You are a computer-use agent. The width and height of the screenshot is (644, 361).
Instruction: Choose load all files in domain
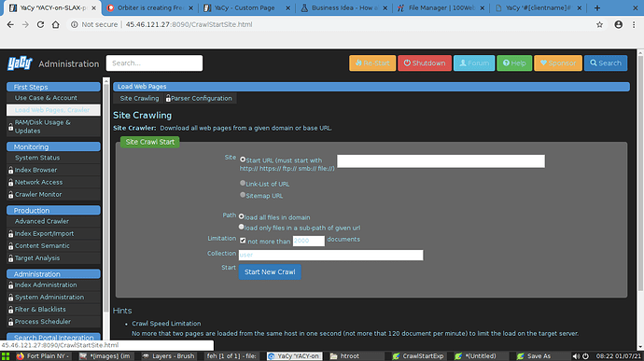point(241,216)
